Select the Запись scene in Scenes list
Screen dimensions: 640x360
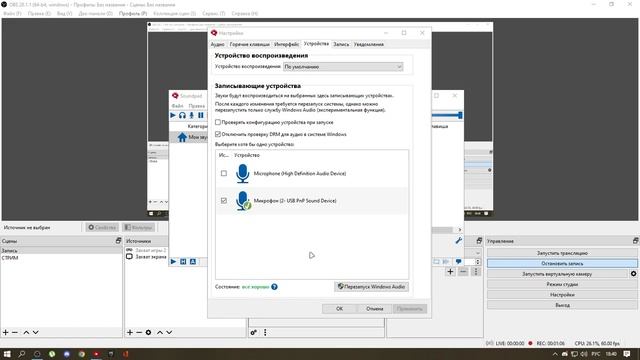(61, 251)
